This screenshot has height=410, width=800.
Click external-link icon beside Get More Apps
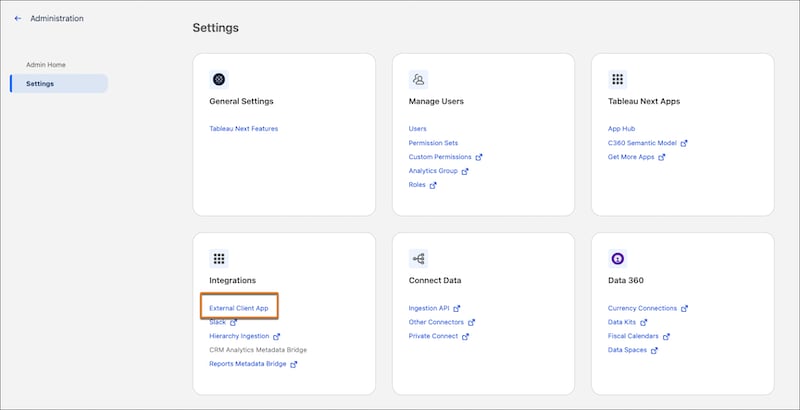pyautogui.click(x=662, y=158)
